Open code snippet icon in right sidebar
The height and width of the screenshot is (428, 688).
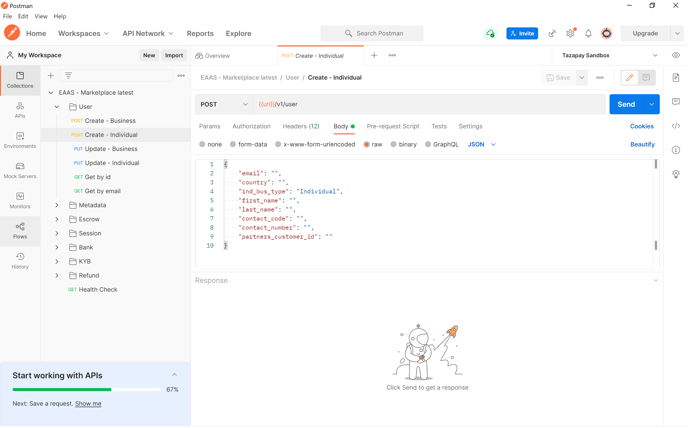point(676,126)
